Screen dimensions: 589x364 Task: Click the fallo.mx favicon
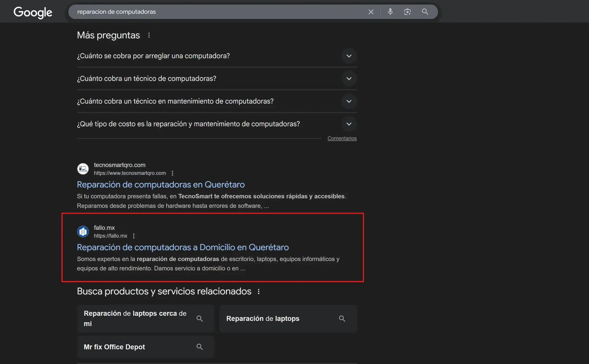83,232
